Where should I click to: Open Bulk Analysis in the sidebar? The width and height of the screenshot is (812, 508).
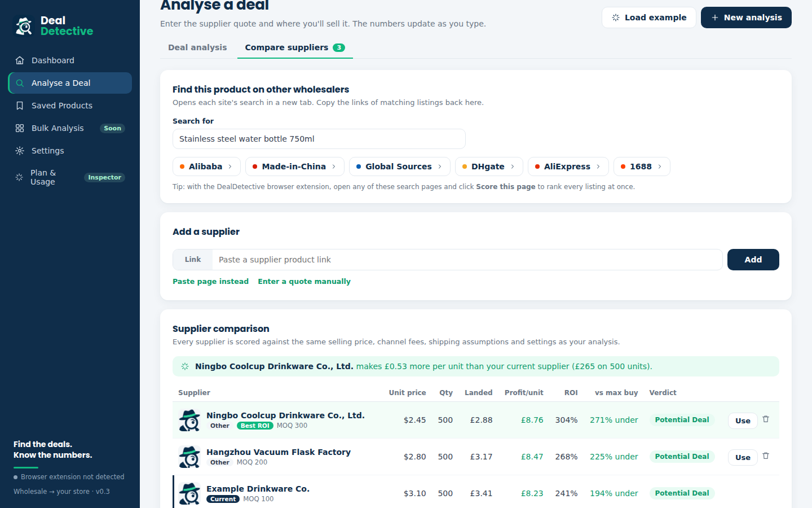pyautogui.click(x=70, y=128)
